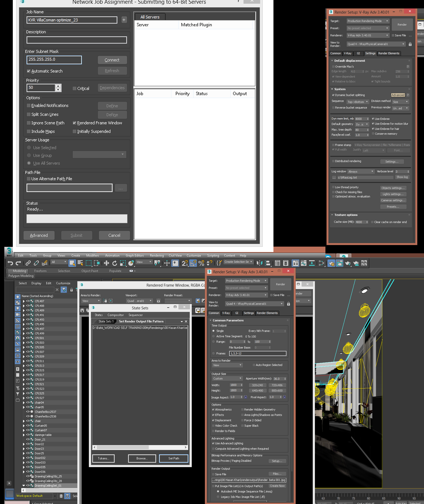This screenshot has width=424, height=504.
Task: Click the cameras filter icon in Scene Explorer
Action: click(x=18, y=314)
